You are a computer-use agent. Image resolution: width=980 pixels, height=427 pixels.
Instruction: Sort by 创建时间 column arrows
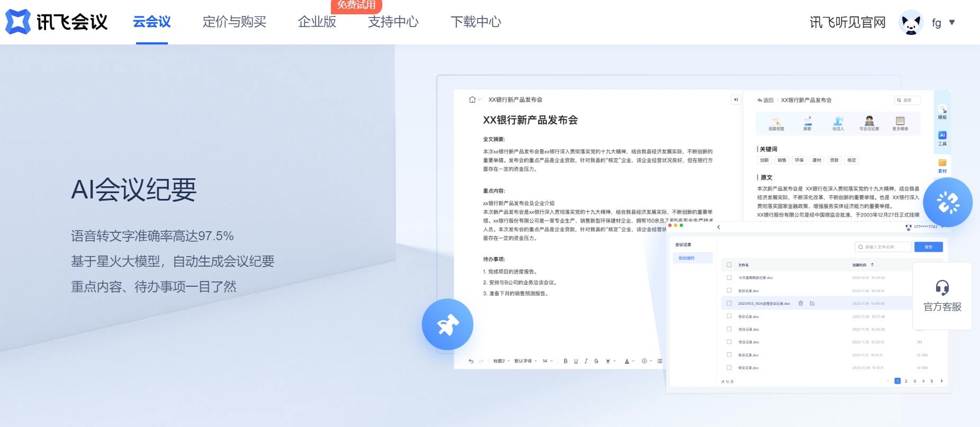[x=872, y=265]
